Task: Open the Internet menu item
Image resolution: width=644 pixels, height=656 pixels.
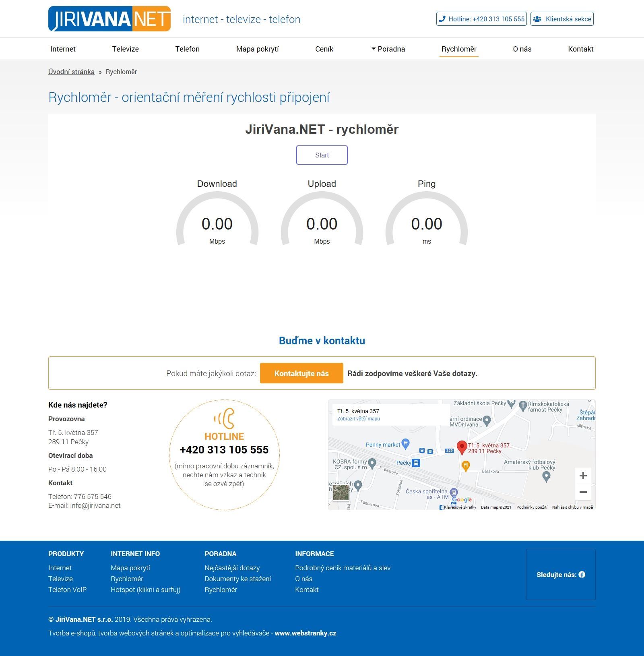Action: [x=63, y=49]
